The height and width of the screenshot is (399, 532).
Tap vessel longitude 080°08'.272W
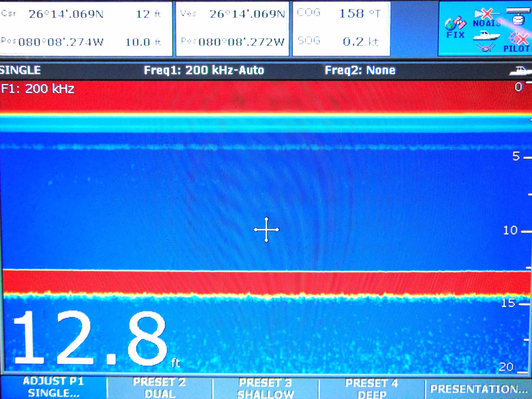click(241, 42)
